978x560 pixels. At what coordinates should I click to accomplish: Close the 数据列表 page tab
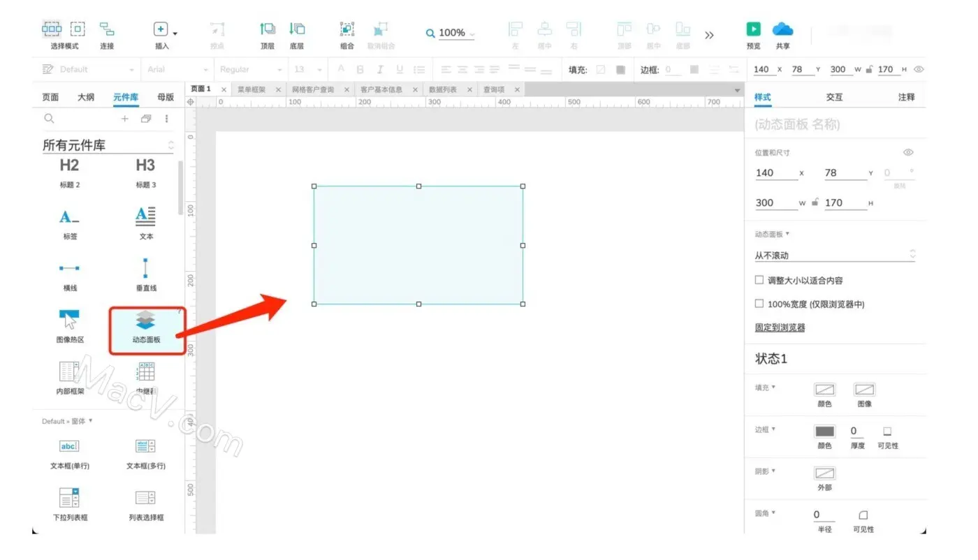pyautogui.click(x=470, y=90)
